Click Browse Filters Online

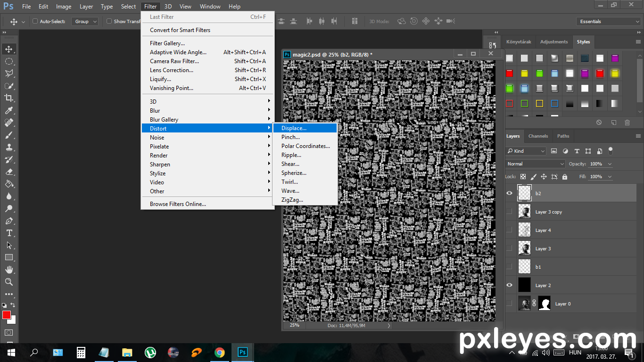click(x=207, y=204)
